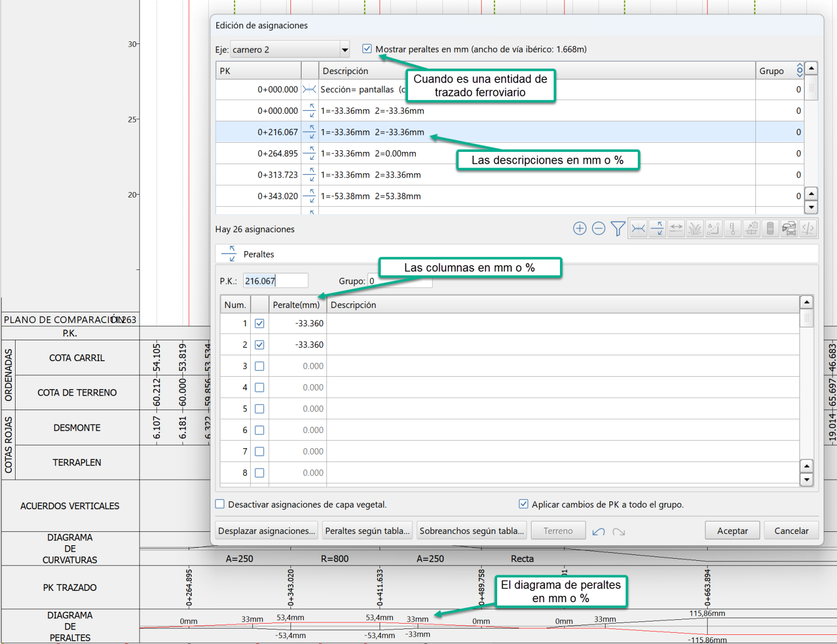Click peralte icon in row 0+216.067

coord(309,132)
